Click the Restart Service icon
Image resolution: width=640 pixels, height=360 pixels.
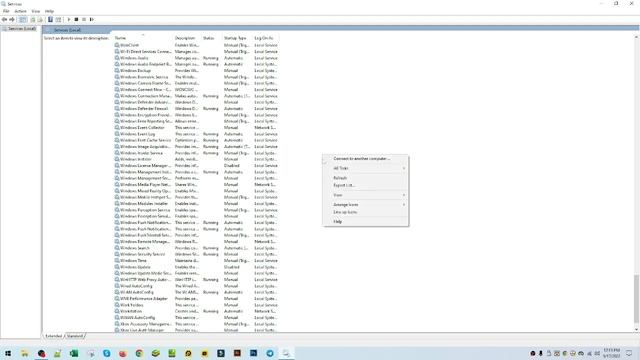[x=92, y=20]
